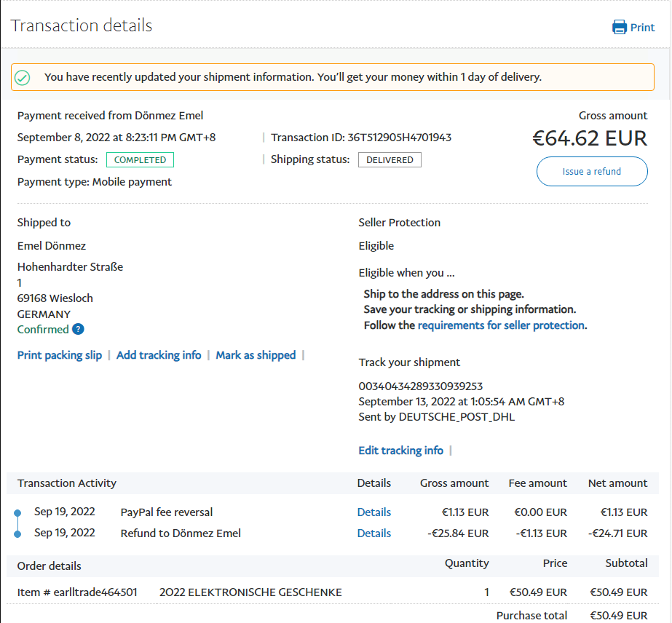Click the Print text link

(642, 28)
